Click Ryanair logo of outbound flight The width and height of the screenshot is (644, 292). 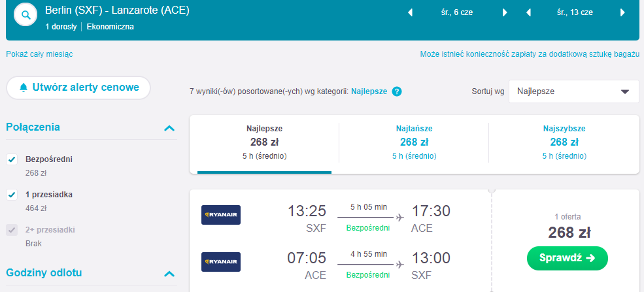pyautogui.click(x=221, y=215)
